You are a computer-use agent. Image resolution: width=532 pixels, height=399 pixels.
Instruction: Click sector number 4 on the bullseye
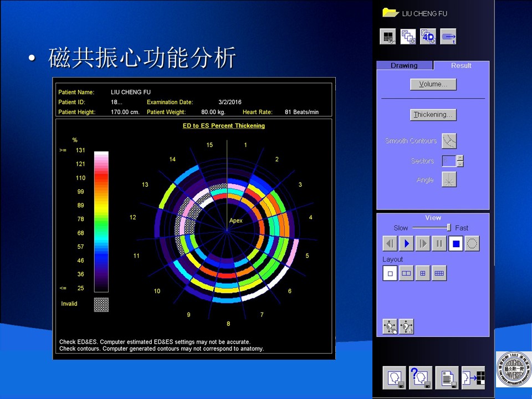310,217
